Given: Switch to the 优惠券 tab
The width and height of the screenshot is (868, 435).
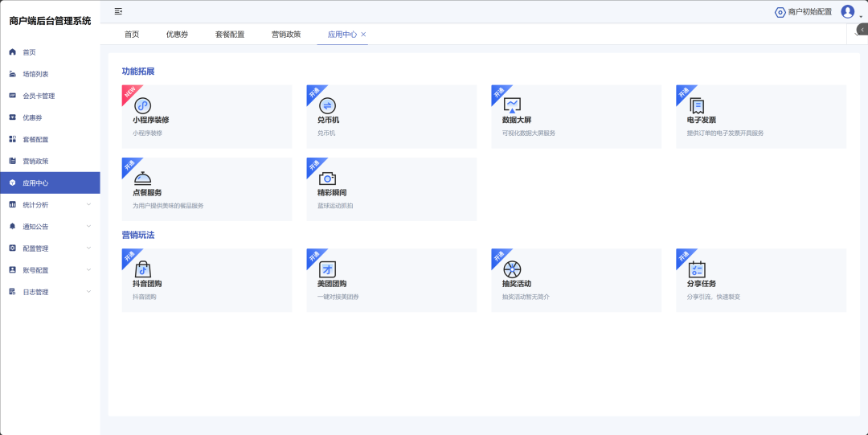Looking at the screenshot, I should tap(177, 35).
